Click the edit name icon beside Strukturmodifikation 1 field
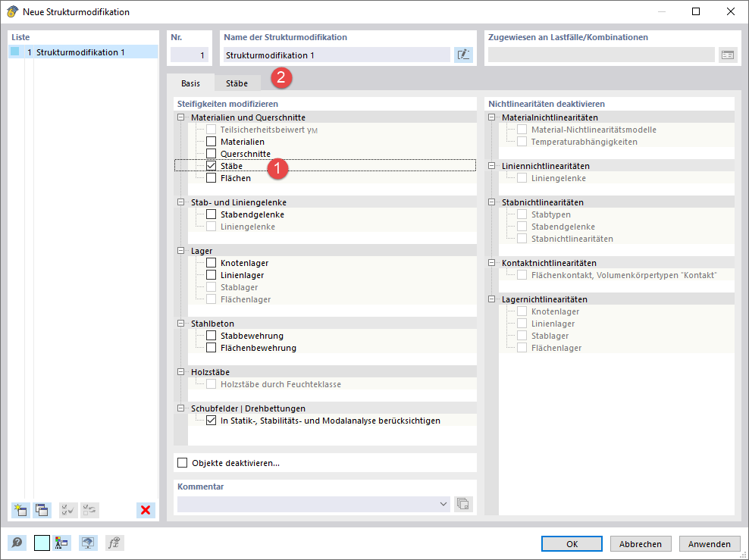749x560 pixels. pyautogui.click(x=463, y=55)
